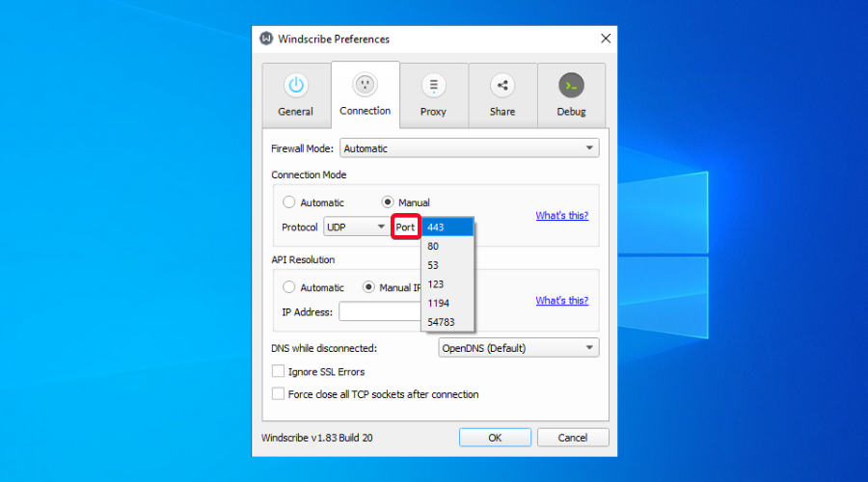This screenshot has height=482, width=868.
Task: Select the Connection tab label
Action: point(365,111)
